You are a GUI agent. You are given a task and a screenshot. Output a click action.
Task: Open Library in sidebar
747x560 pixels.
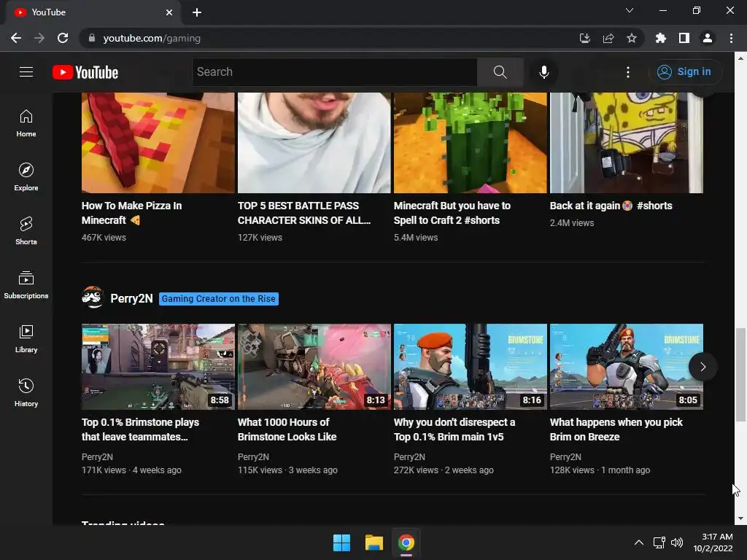coord(26,338)
